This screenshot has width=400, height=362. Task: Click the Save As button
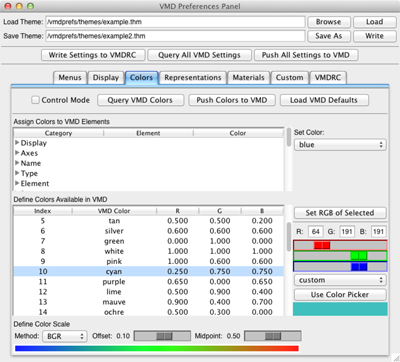click(x=329, y=36)
